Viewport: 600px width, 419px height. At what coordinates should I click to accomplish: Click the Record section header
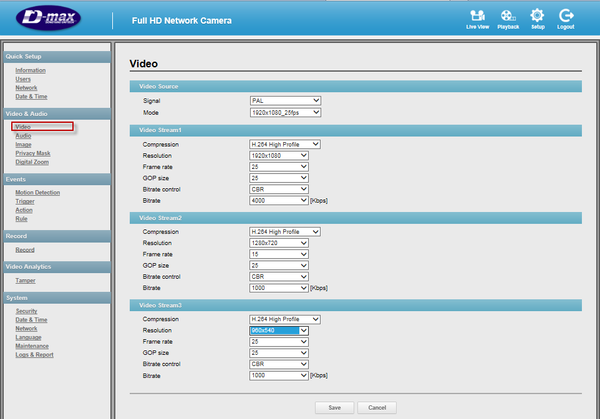[x=57, y=236]
